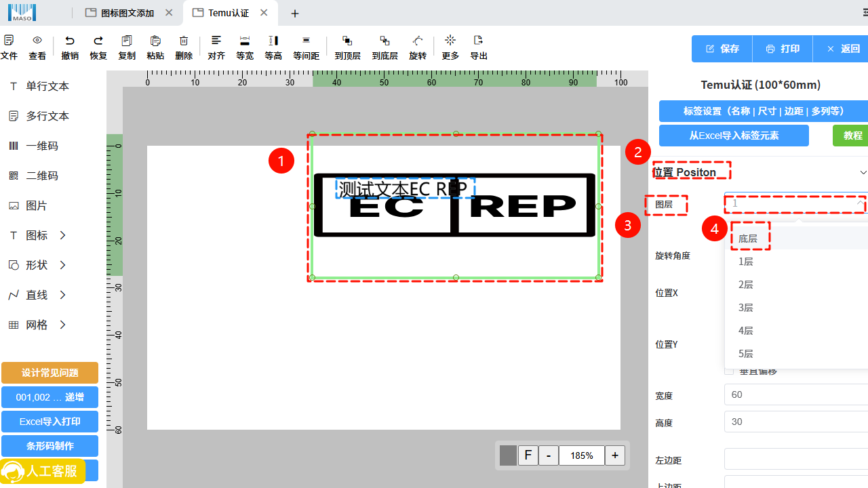The height and width of the screenshot is (488, 868).
Task: Select the 测试文本EC REP text element
Action: click(x=405, y=188)
